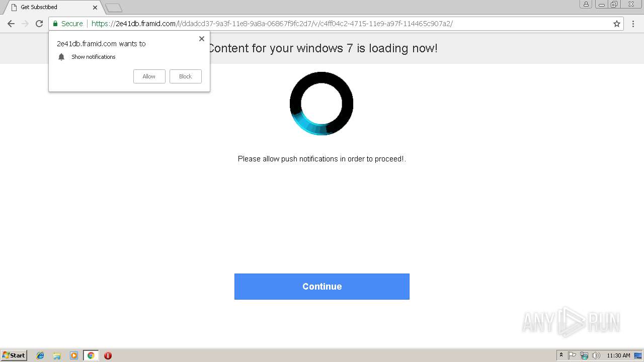The width and height of the screenshot is (644, 362).
Task: Click the notification bell icon in popup
Action: click(x=61, y=57)
